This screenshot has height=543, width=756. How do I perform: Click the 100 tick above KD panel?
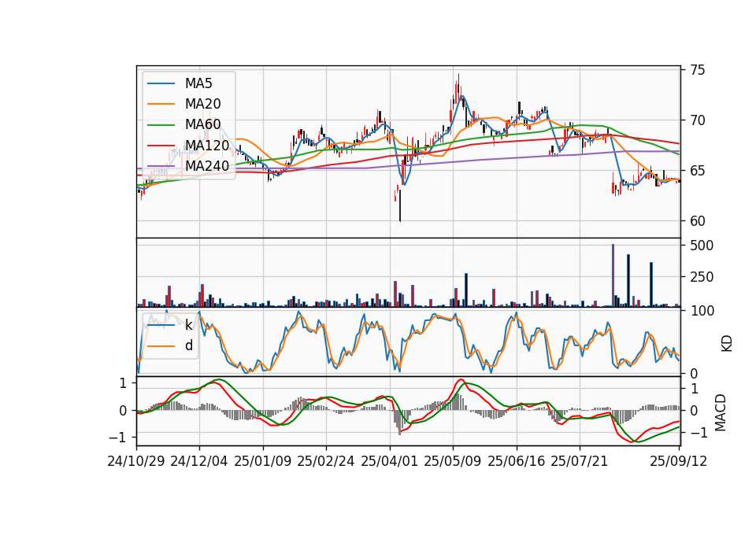click(702, 311)
